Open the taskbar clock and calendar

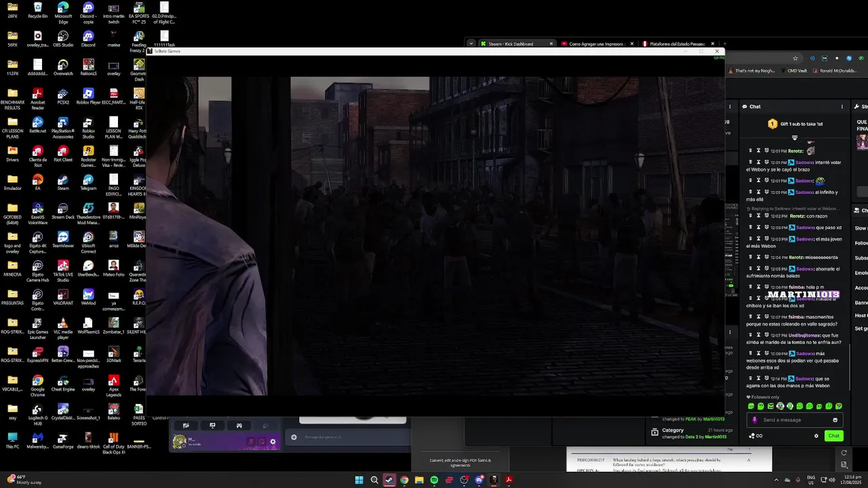[x=852, y=480]
